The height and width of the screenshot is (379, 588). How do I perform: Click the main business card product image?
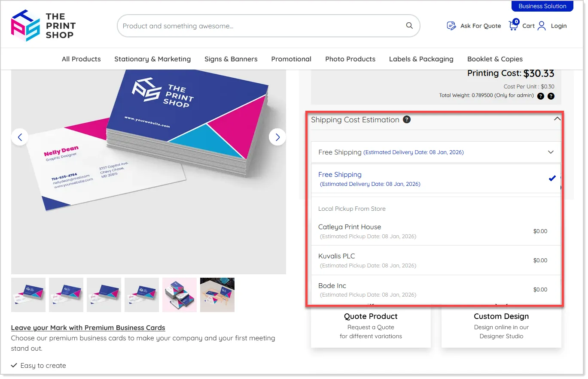point(149,172)
